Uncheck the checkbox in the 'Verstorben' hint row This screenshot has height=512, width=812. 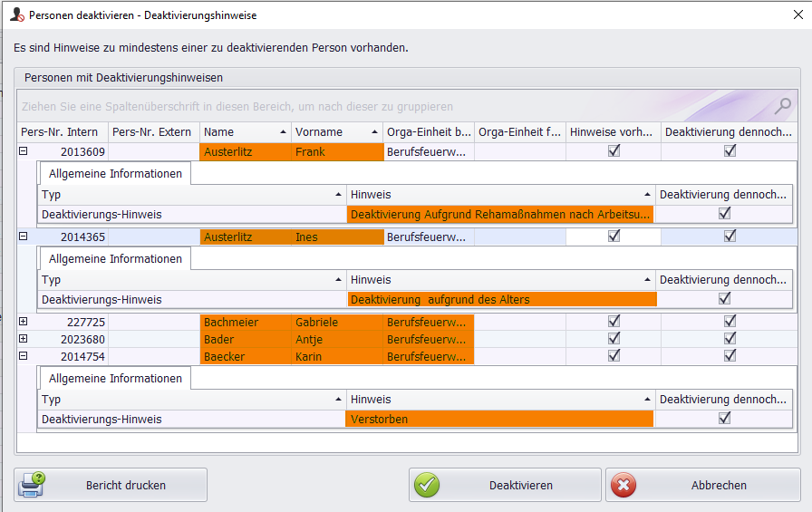723,419
